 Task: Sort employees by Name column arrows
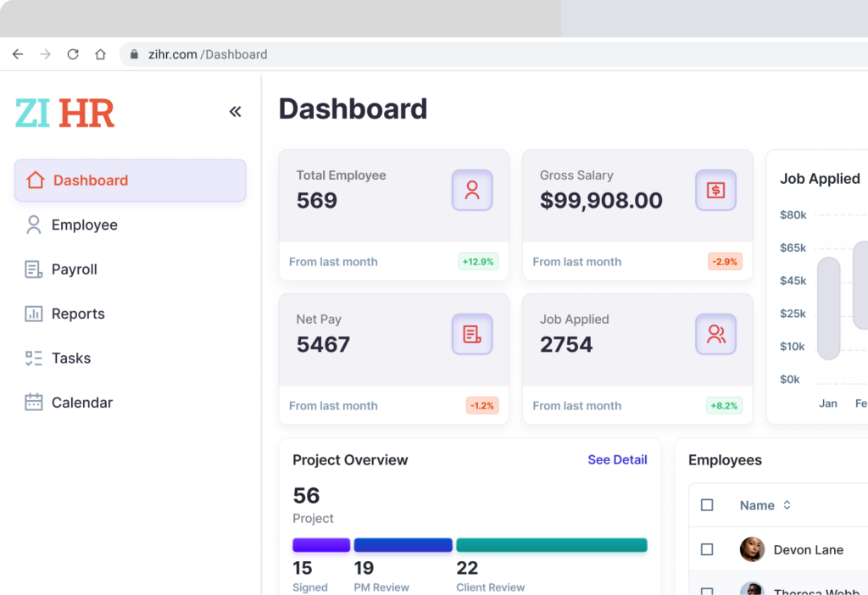787,505
